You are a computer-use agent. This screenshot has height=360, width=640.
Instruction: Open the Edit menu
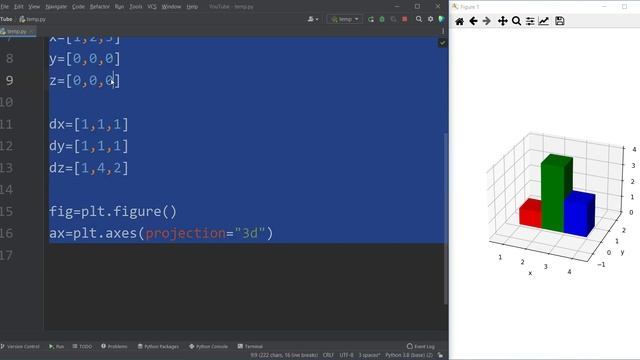[18, 7]
